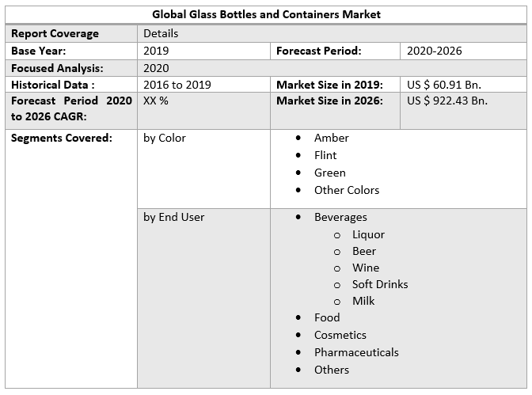This screenshot has width=532, height=395.
Task: Click the Global Glass Bottles table title
Action: pos(266,14)
